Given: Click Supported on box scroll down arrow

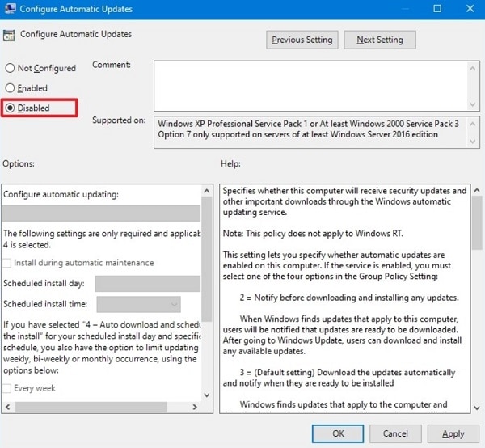Looking at the screenshot, I should coord(473,142).
